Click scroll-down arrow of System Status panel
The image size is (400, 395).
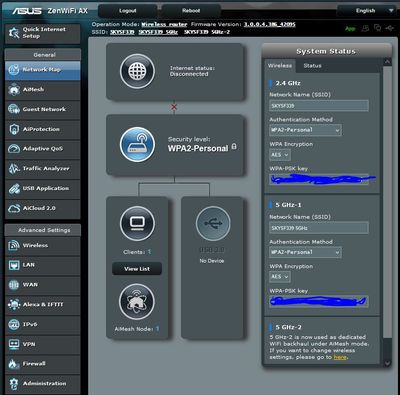(387, 363)
